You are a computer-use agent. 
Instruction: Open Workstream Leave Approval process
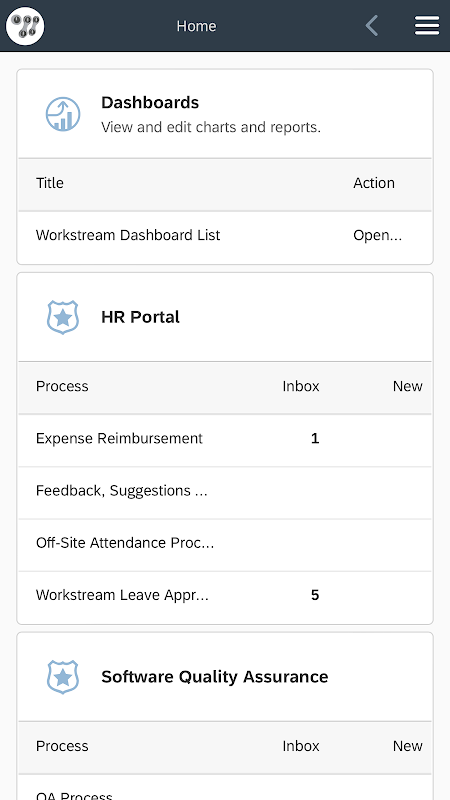tap(122, 595)
